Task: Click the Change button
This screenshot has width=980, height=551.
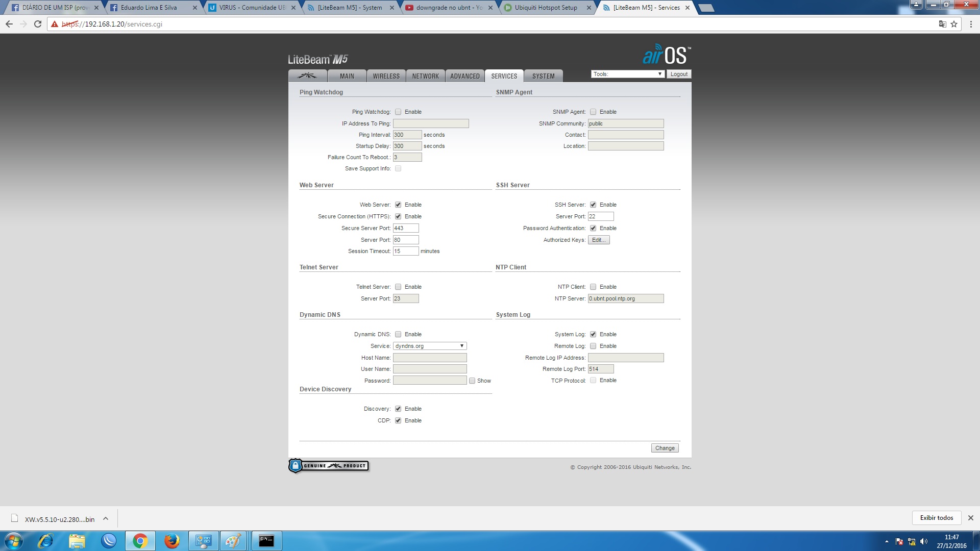Action: pyautogui.click(x=665, y=448)
